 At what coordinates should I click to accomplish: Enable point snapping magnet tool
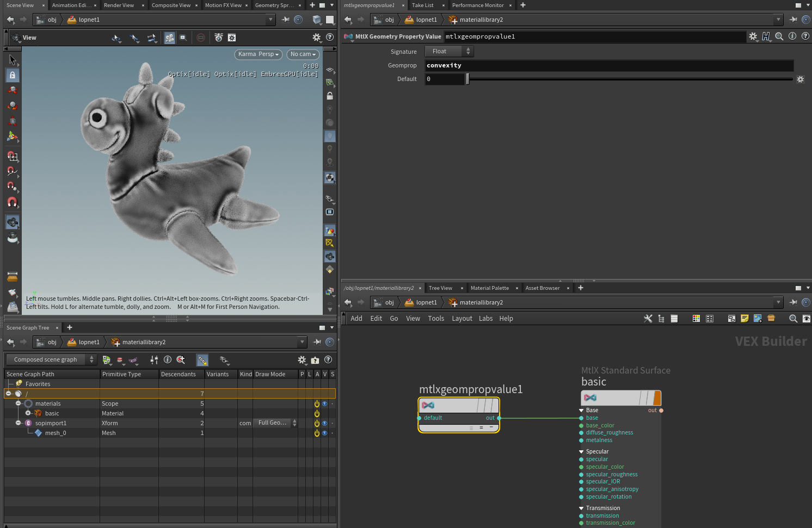click(x=13, y=187)
